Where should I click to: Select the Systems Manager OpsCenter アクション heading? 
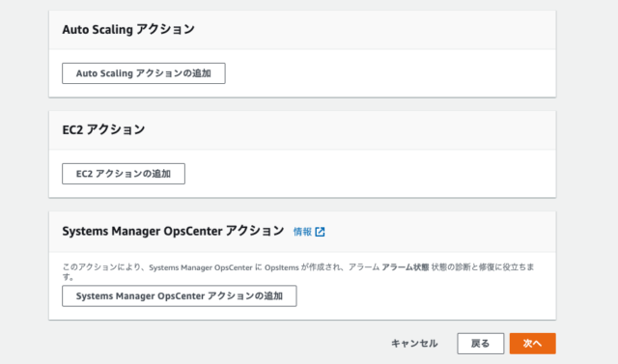pos(173,231)
